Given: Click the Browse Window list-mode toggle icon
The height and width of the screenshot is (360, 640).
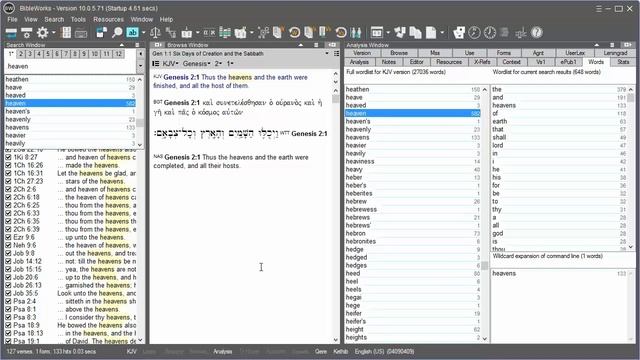Looking at the screenshot, I should click(156, 63).
